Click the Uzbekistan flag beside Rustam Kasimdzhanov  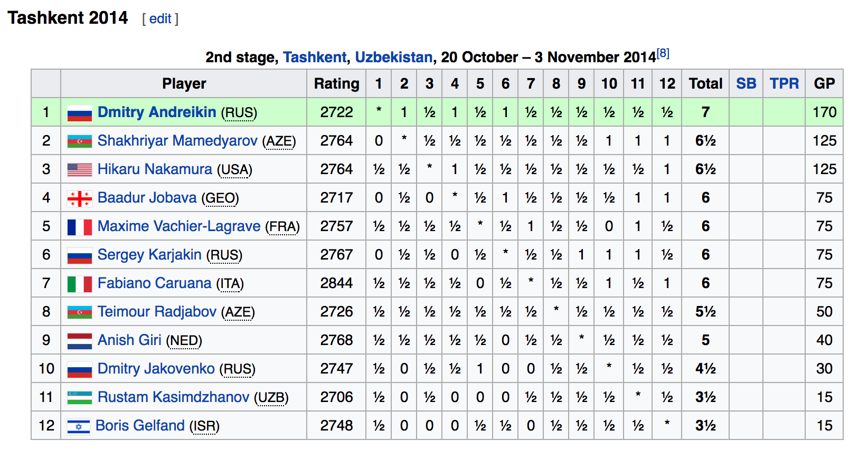80,398
